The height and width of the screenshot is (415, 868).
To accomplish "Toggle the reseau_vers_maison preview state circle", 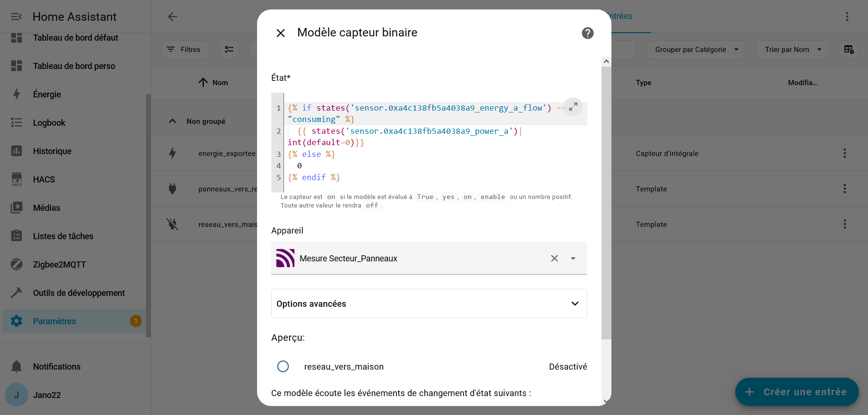I will point(283,366).
